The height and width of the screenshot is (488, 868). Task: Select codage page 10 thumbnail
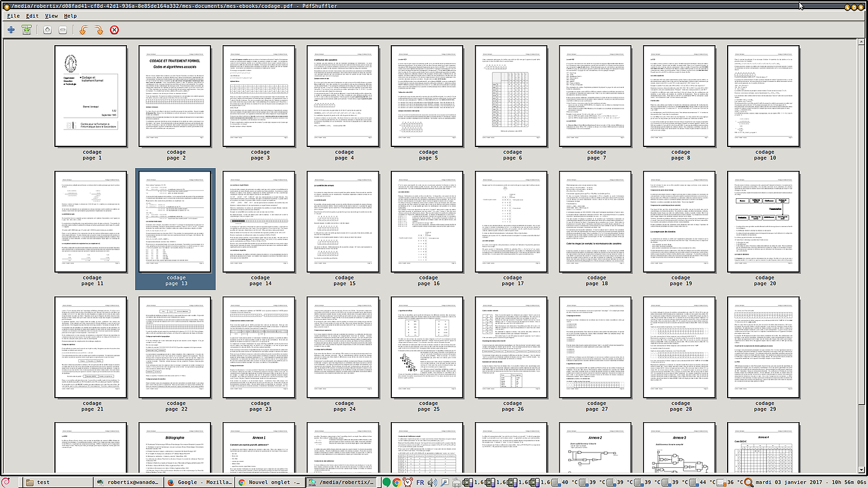[x=764, y=96]
